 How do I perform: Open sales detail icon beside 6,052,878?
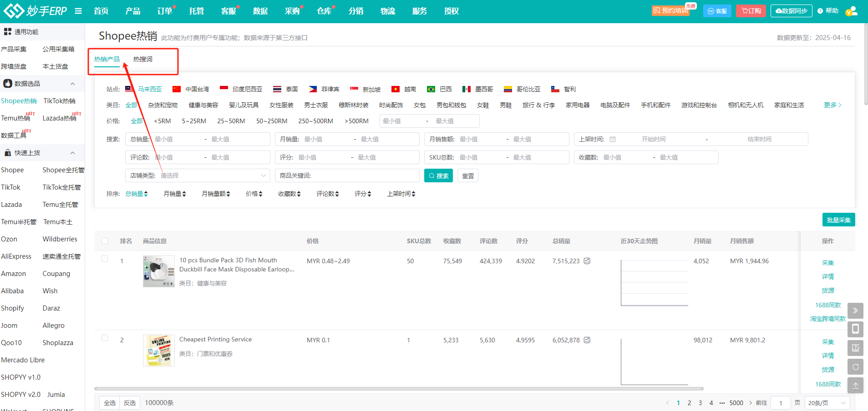587,340
